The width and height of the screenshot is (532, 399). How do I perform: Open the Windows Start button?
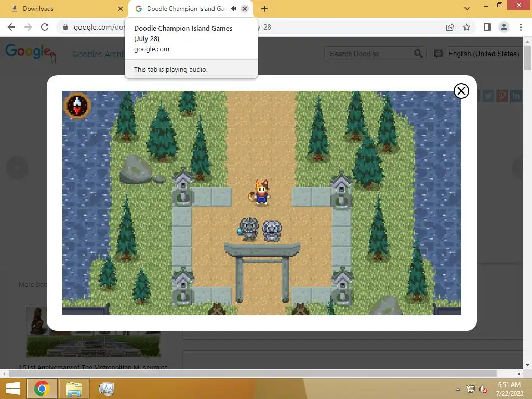[13, 389]
